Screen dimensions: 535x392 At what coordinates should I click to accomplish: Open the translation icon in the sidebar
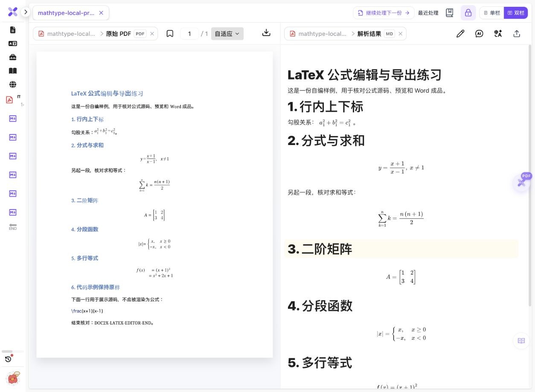13,44
